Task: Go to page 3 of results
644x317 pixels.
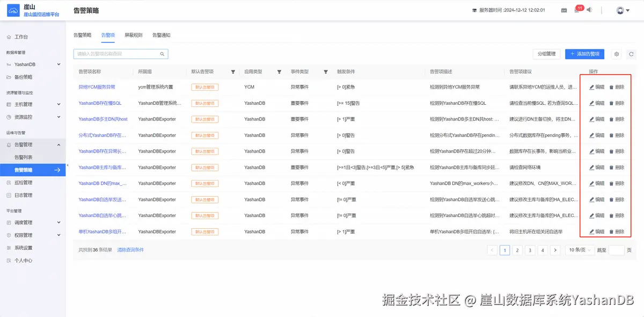Action: 530,250
